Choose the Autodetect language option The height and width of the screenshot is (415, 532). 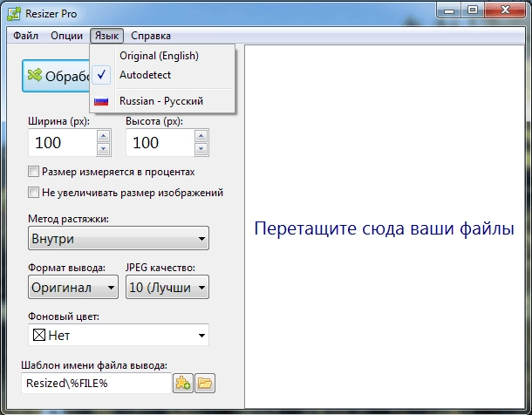click(x=162, y=75)
